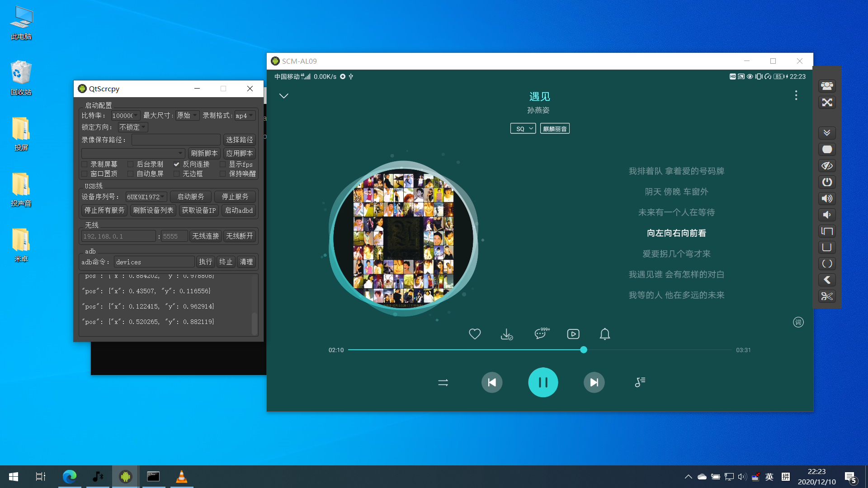Open the 设备序列号 dropdown
Screen dimensions: 868x488
146,197
